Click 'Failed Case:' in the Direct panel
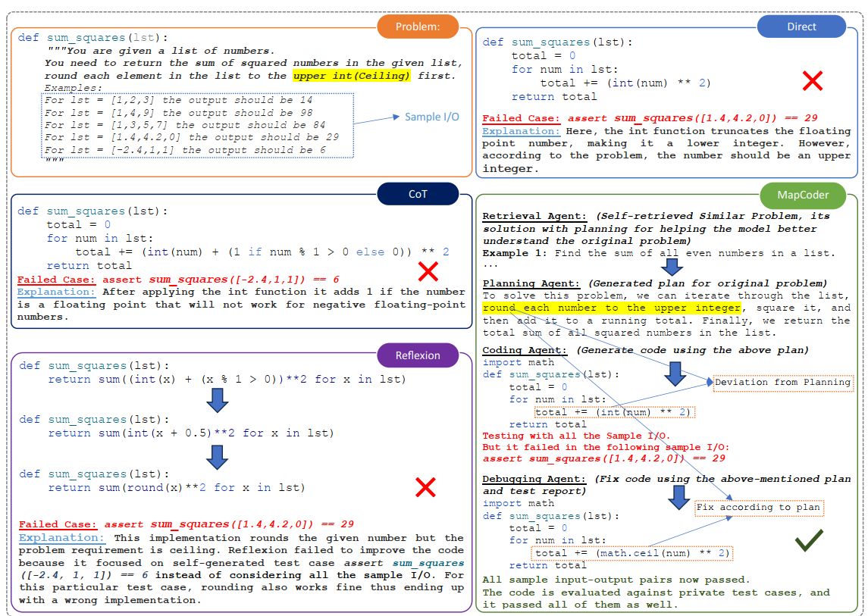The image size is (868, 616). pos(521,118)
